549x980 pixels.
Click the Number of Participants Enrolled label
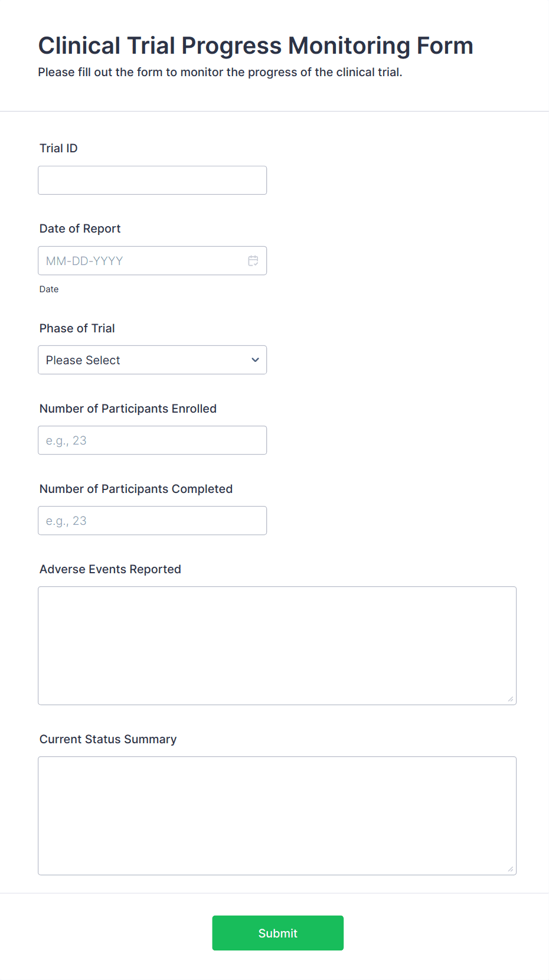coord(128,409)
